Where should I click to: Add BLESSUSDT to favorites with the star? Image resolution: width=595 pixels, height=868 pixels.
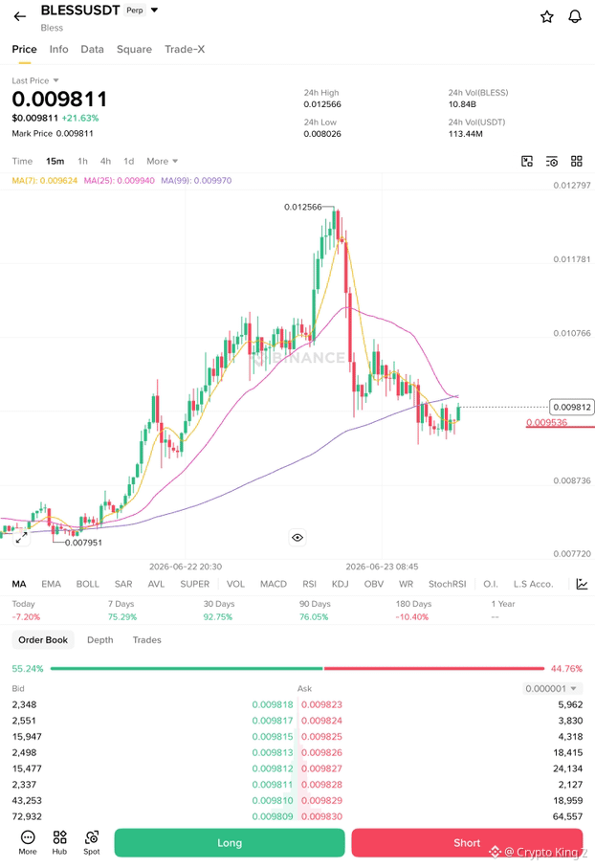tap(547, 16)
